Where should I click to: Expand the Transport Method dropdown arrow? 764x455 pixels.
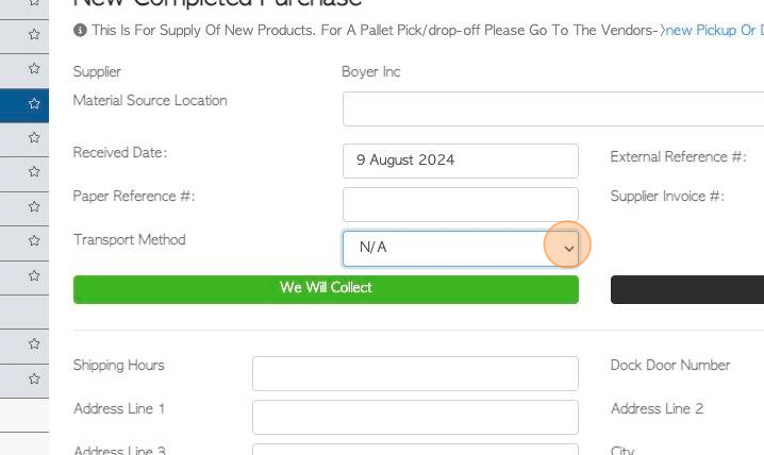(569, 249)
